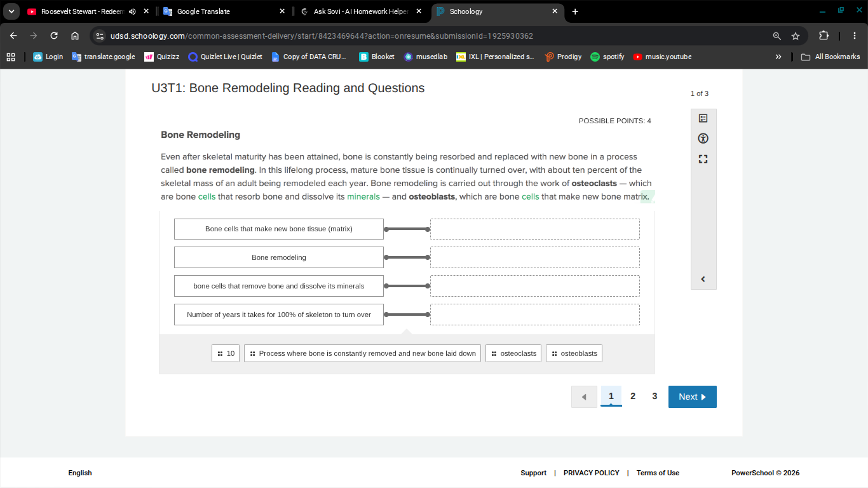Image resolution: width=868 pixels, height=488 pixels.
Task: Open the Prodigy bookmark
Action: coord(563,57)
